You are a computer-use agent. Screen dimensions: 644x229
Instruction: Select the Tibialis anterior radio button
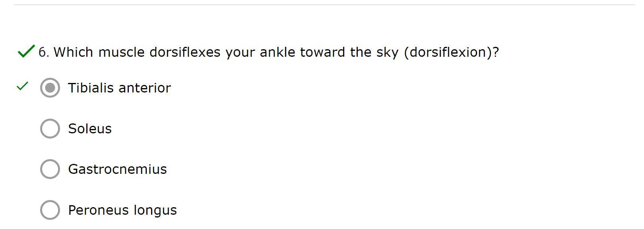50,88
